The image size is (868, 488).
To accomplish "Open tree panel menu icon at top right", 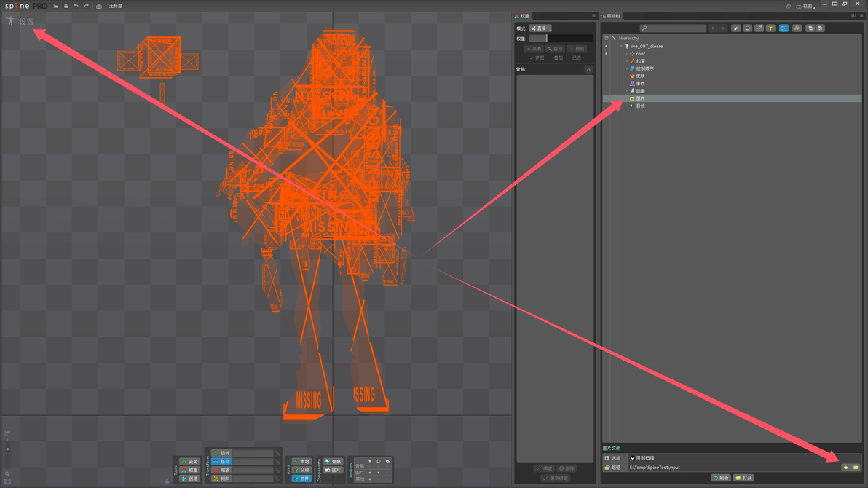I will coord(861,16).
